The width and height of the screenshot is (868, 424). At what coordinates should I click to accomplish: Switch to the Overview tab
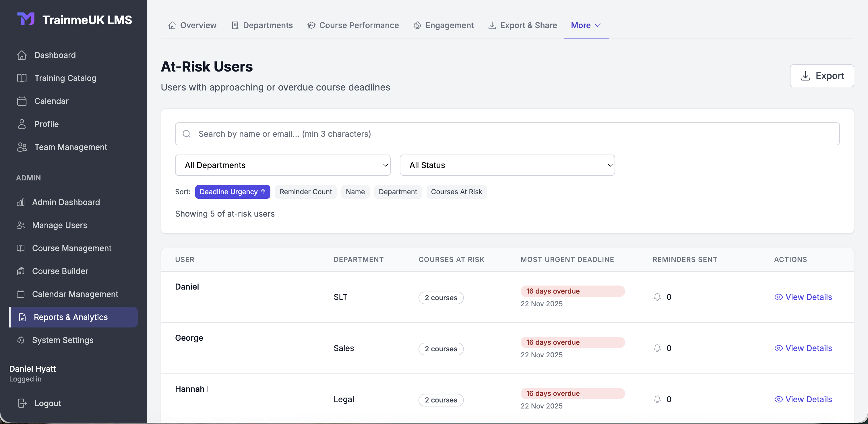pos(192,25)
